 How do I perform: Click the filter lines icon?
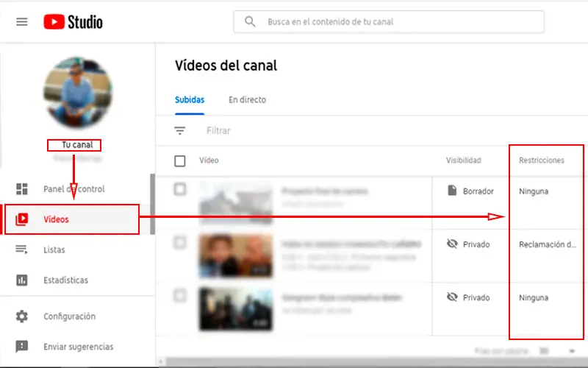(179, 131)
